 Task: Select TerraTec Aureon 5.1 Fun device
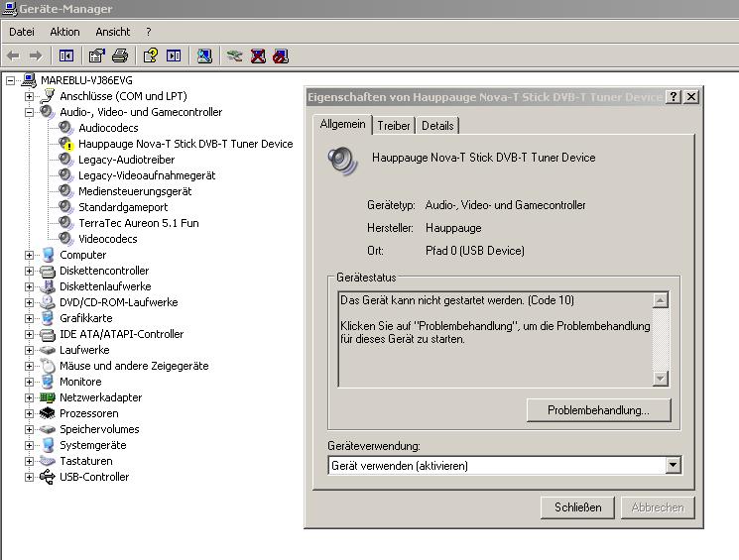(x=138, y=223)
